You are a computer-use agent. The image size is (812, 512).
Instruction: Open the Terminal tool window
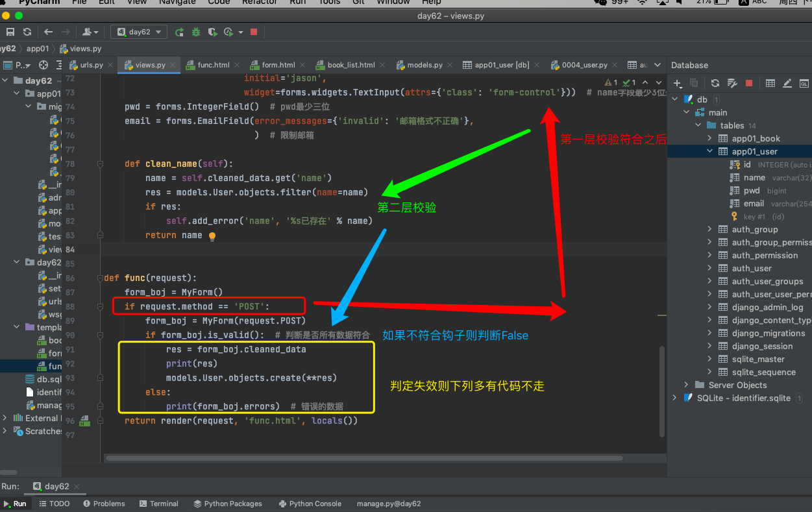coord(158,504)
